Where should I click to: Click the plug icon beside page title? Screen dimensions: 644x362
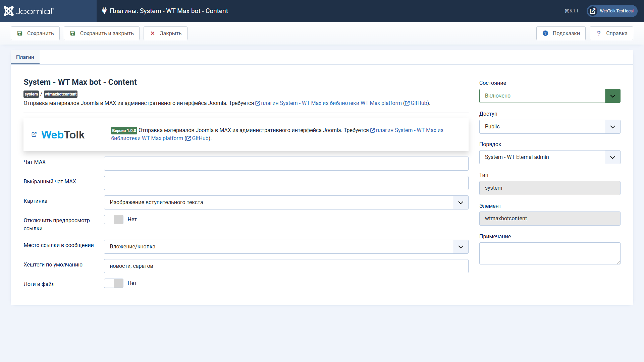click(104, 11)
